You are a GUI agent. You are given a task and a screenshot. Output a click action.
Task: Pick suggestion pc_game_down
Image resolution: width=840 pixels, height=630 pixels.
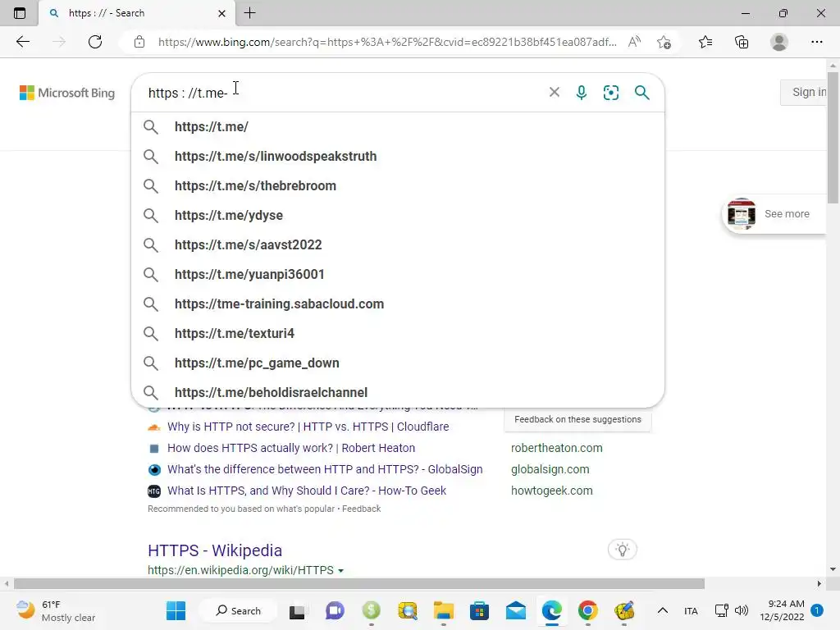(x=398, y=363)
